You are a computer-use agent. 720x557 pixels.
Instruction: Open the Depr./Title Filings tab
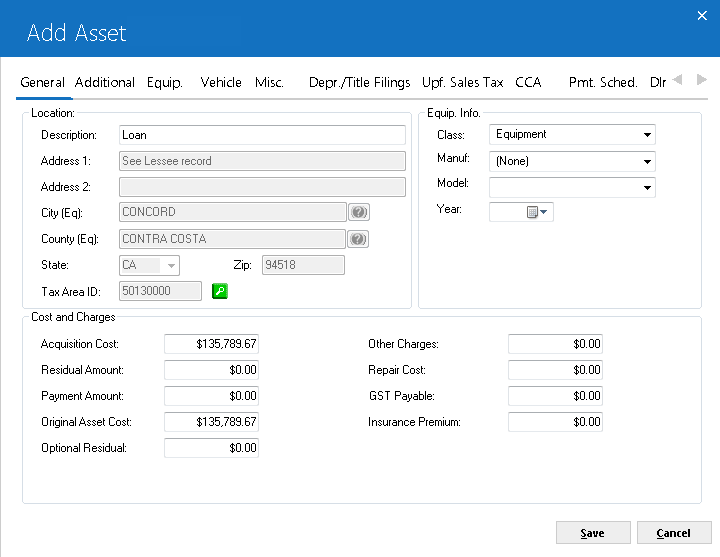pyautogui.click(x=359, y=83)
